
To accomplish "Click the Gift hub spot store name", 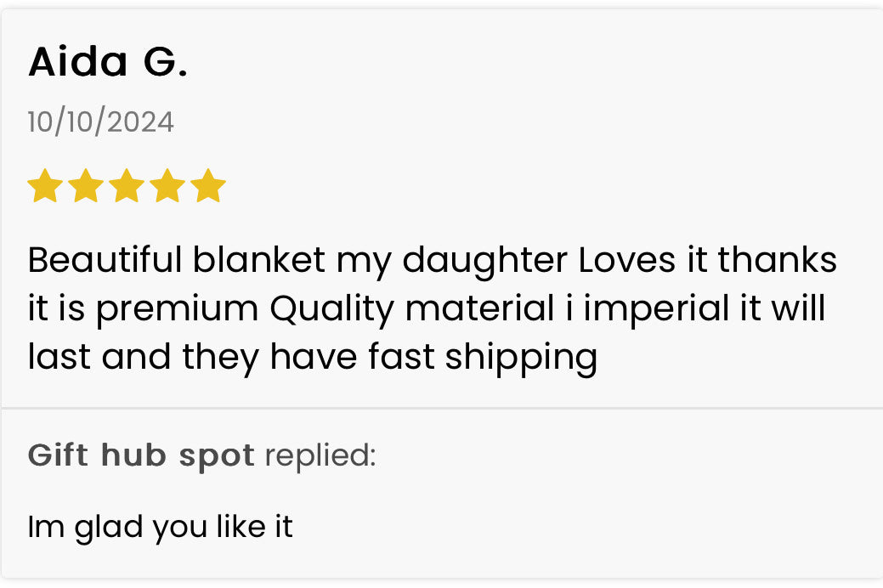I will coord(141,455).
